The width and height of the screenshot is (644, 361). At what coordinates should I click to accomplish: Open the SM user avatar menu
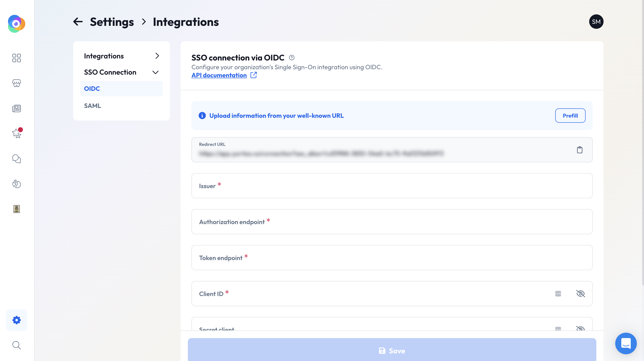[x=596, y=22]
